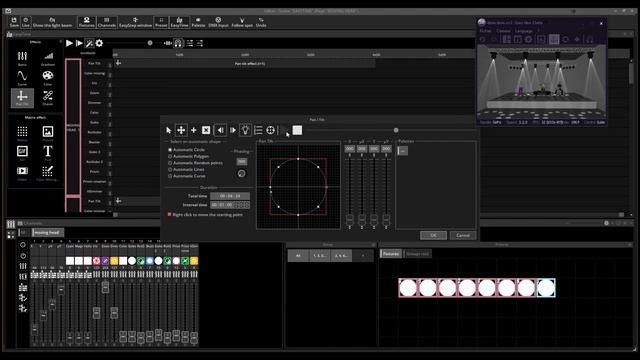
Task: Select the Matrix macro effect
Action: tap(22, 133)
